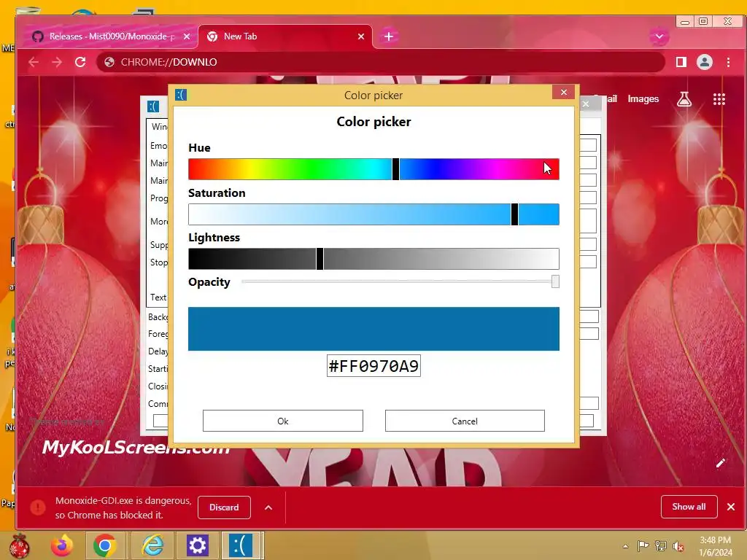Open Chrome from the taskbar
The width and height of the screenshot is (747, 560).
[x=105, y=545]
